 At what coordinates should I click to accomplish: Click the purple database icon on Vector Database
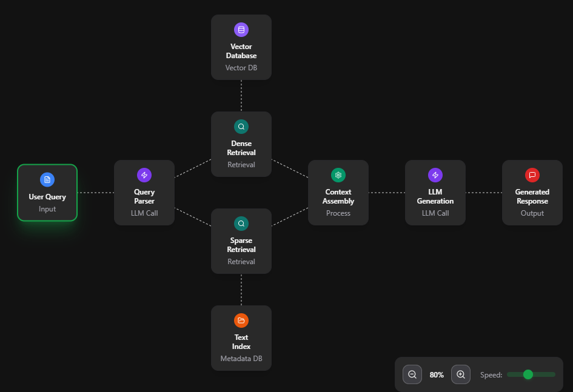(x=241, y=30)
